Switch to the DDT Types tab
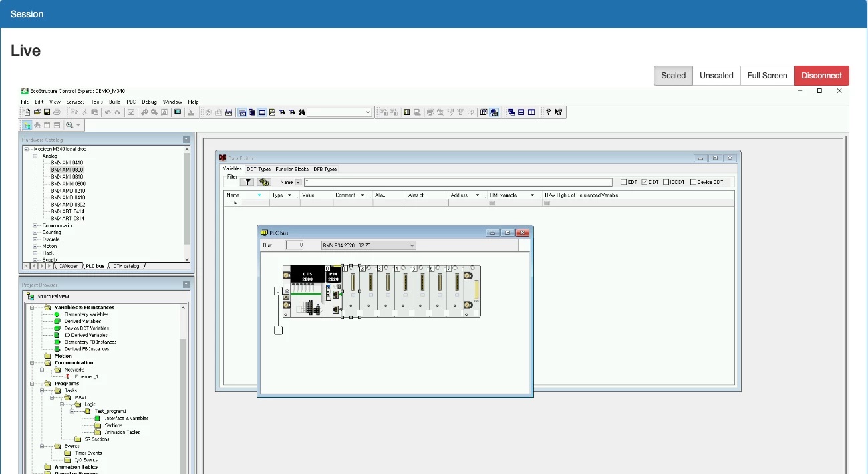 [259, 169]
